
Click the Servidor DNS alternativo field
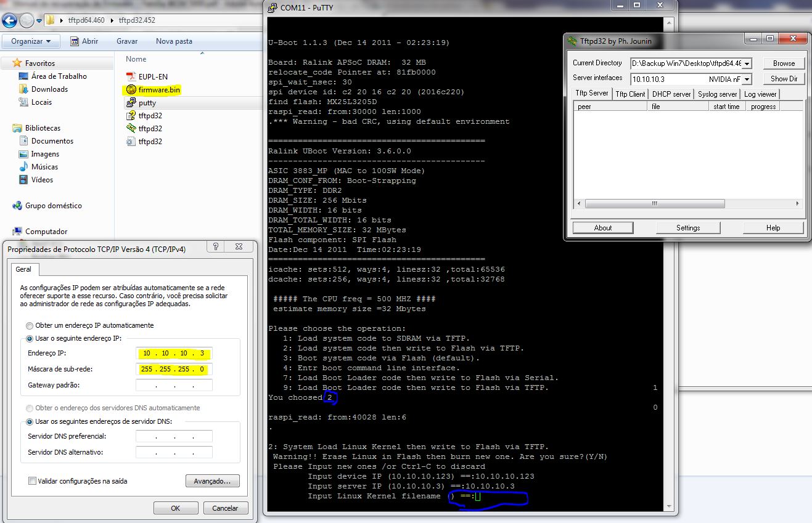174,452
